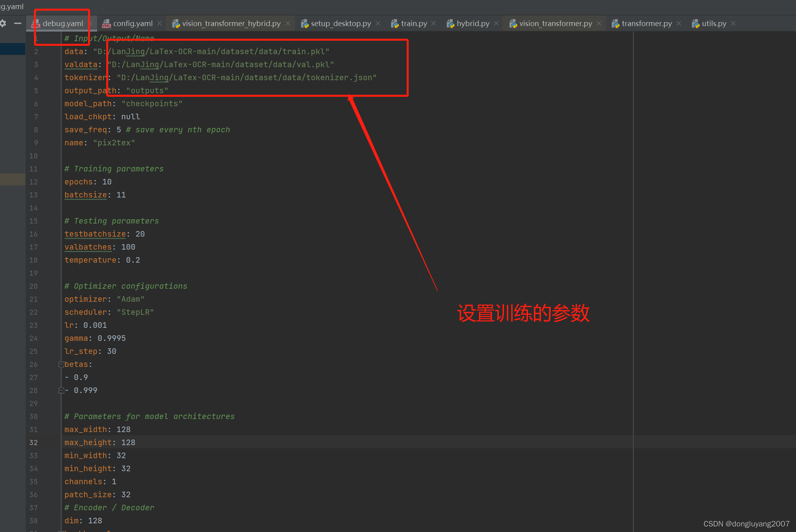The image size is (796, 532).
Task: Click the lr_step key
Action: [81, 352]
